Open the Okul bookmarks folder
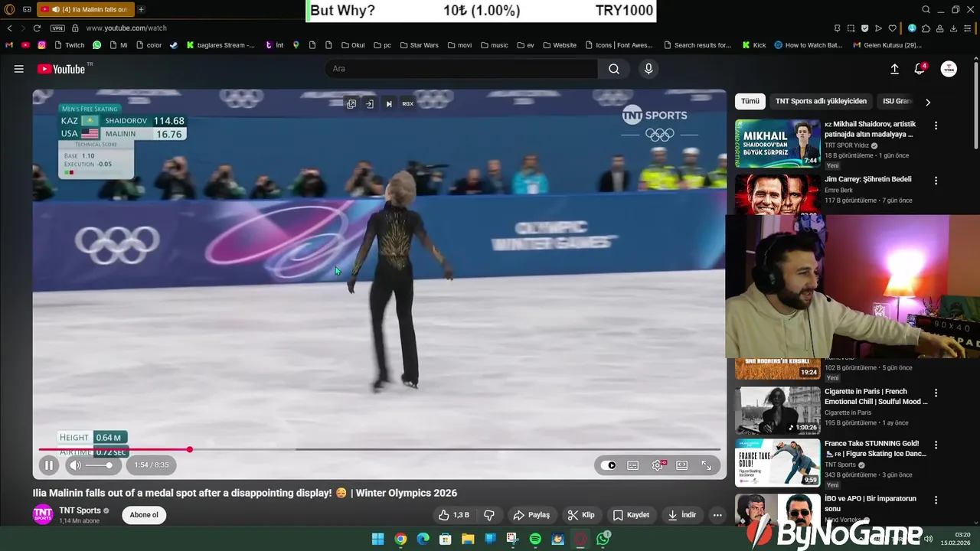 coord(353,45)
